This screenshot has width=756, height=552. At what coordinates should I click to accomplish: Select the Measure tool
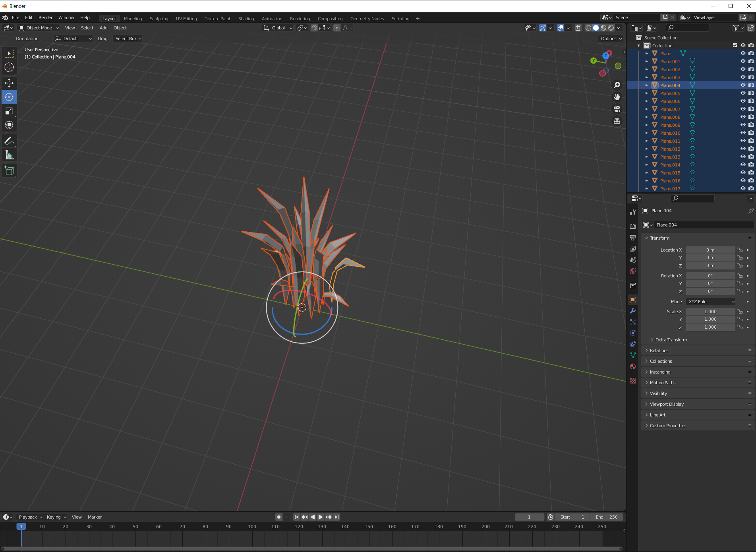click(x=9, y=155)
